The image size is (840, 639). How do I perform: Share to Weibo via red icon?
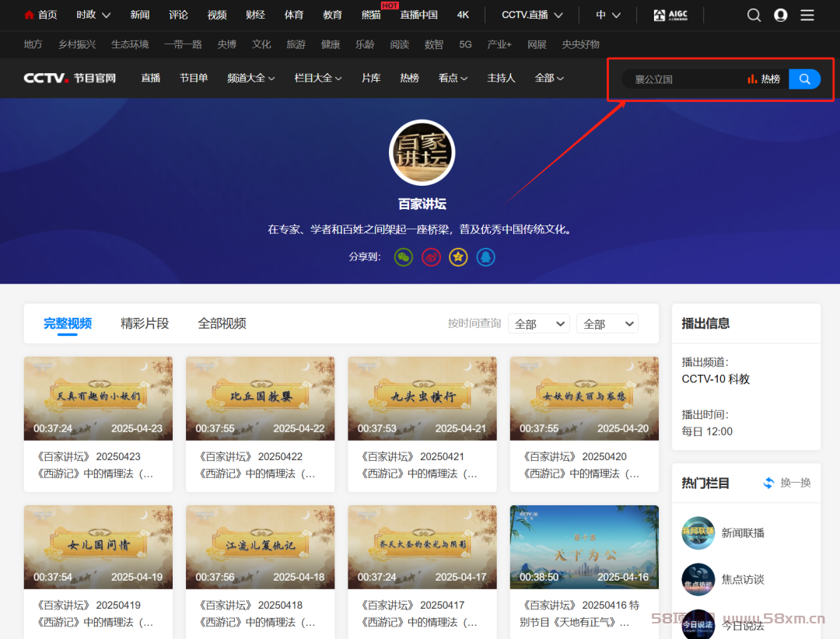click(x=431, y=257)
